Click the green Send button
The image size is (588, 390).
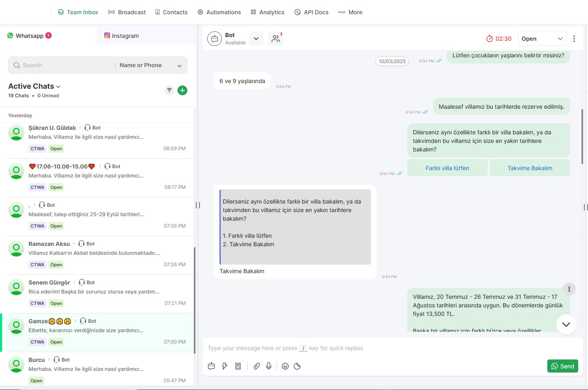coord(562,366)
